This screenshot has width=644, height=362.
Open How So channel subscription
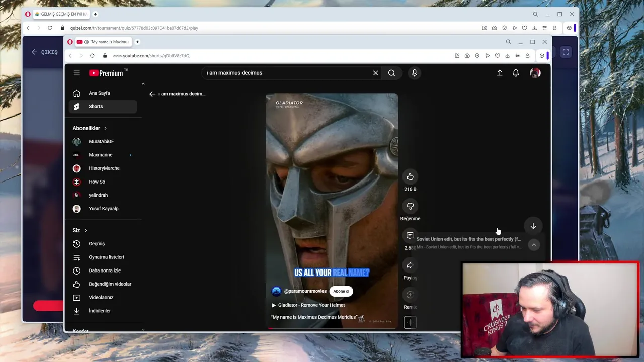103,182
